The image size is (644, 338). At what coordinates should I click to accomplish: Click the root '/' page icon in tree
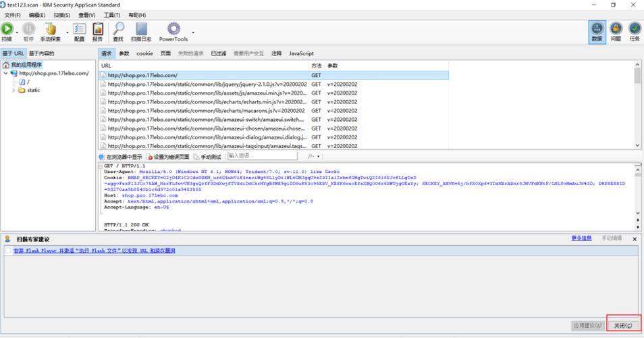click(x=22, y=82)
